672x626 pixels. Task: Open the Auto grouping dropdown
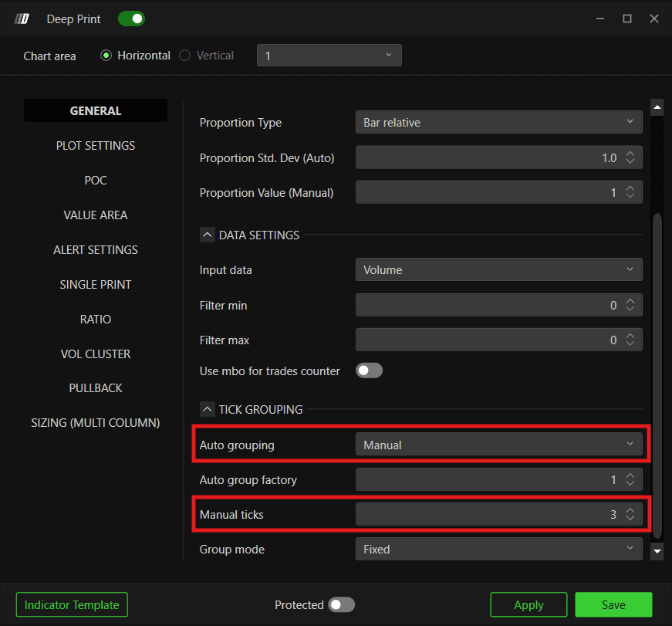[499, 445]
